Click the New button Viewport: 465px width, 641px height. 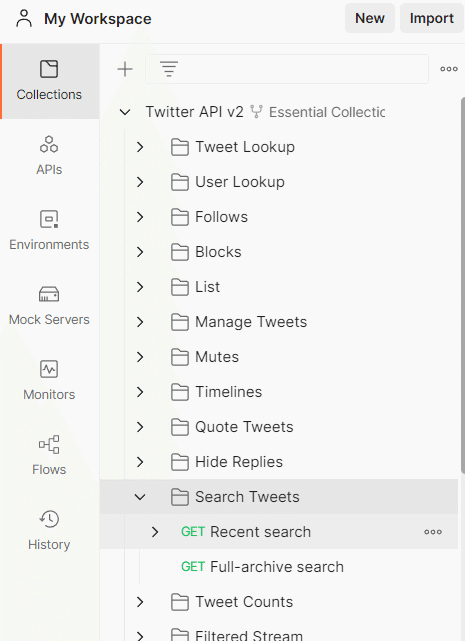pyautogui.click(x=370, y=18)
